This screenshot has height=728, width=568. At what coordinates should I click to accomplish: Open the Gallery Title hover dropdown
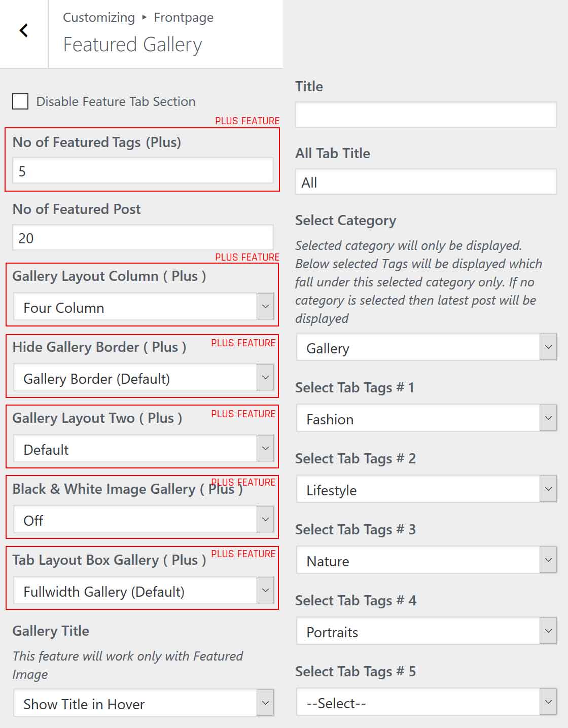pos(144,703)
